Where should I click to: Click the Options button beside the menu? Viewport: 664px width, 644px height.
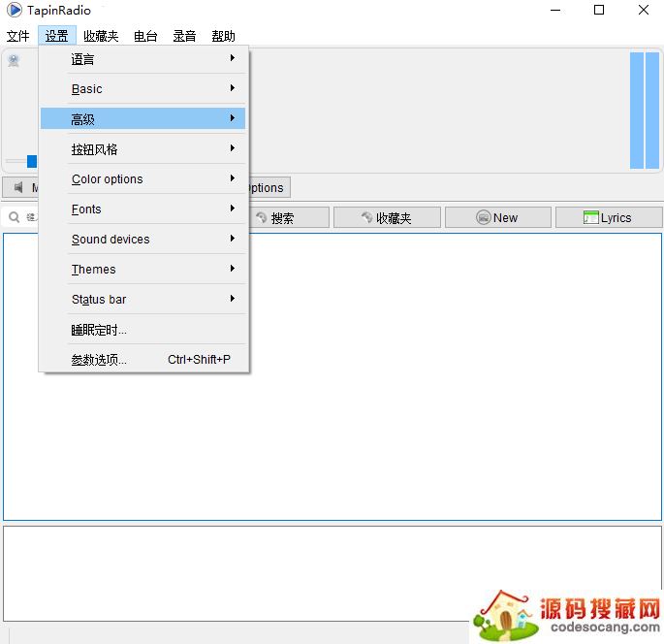(x=269, y=187)
